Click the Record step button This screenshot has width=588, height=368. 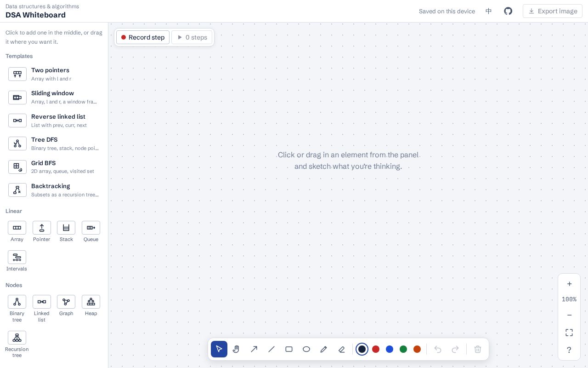click(x=143, y=37)
